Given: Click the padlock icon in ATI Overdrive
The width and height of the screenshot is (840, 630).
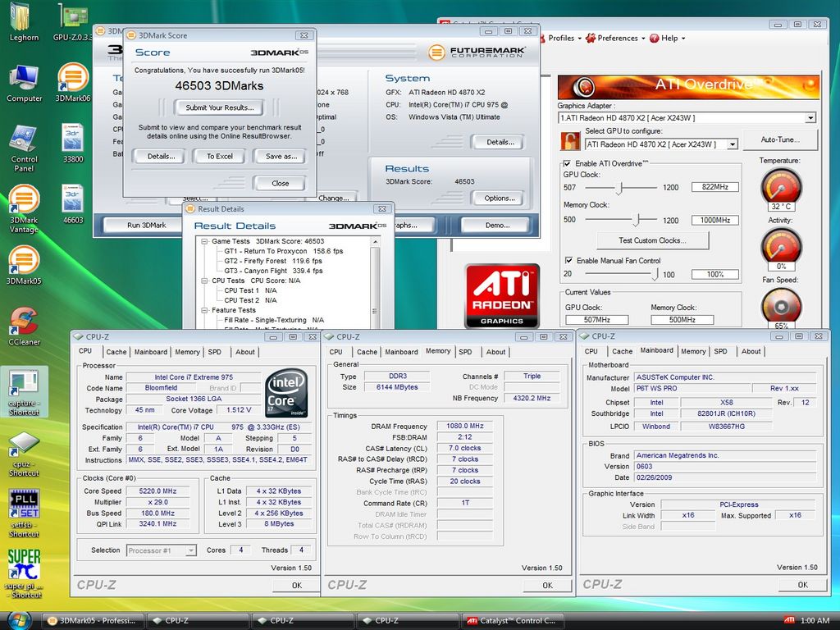Looking at the screenshot, I should 570,141.
